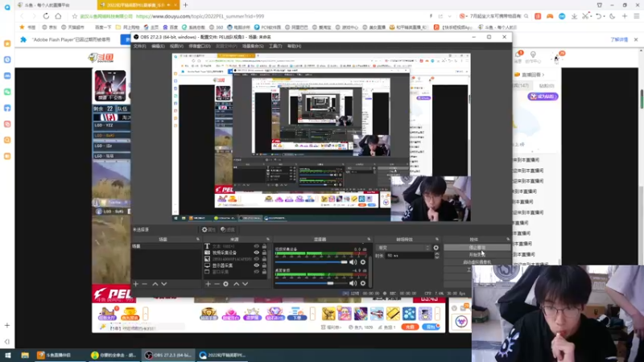Click the browser home icon
Image resolution: width=644 pixels, height=362 pixels.
coord(58,16)
